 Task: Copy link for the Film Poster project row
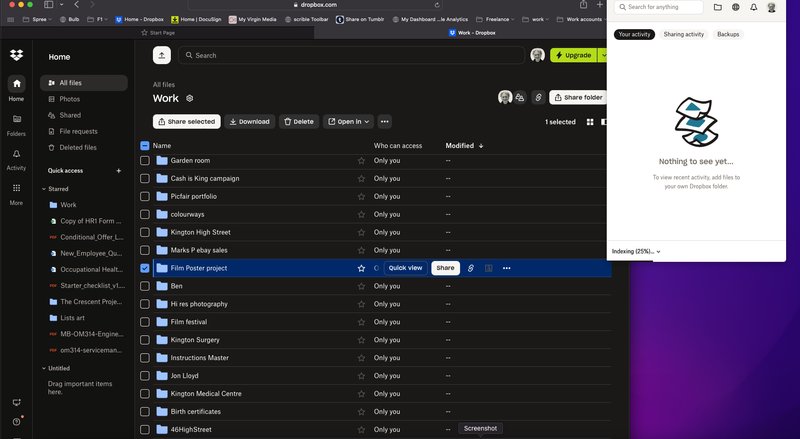(470, 268)
